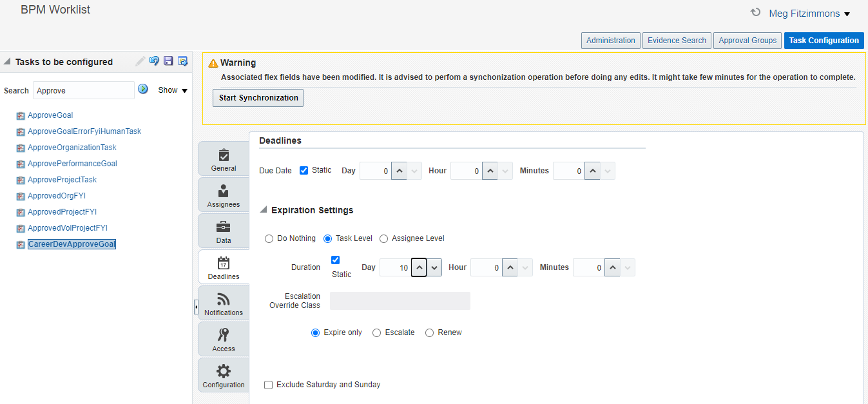Screen dimensions: 868x404
Task: Click inside the Search text field
Action: [84, 90]
